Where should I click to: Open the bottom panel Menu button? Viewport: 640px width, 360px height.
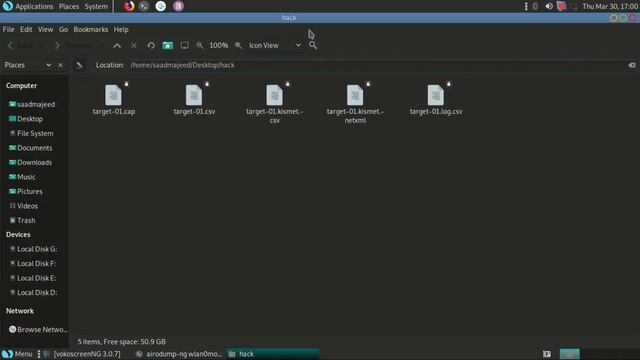17,354
